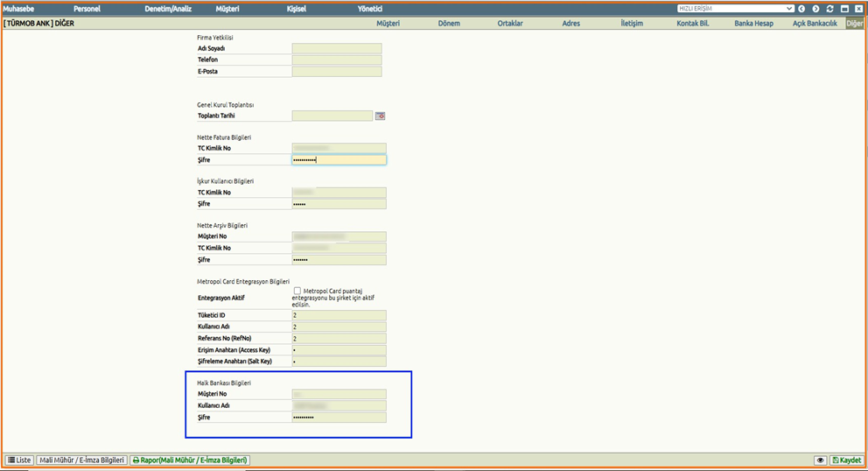Click Mali Mühür / E-İmza Bilgileri button
This screenshot has height=471, width=868.
pos(82,460)
